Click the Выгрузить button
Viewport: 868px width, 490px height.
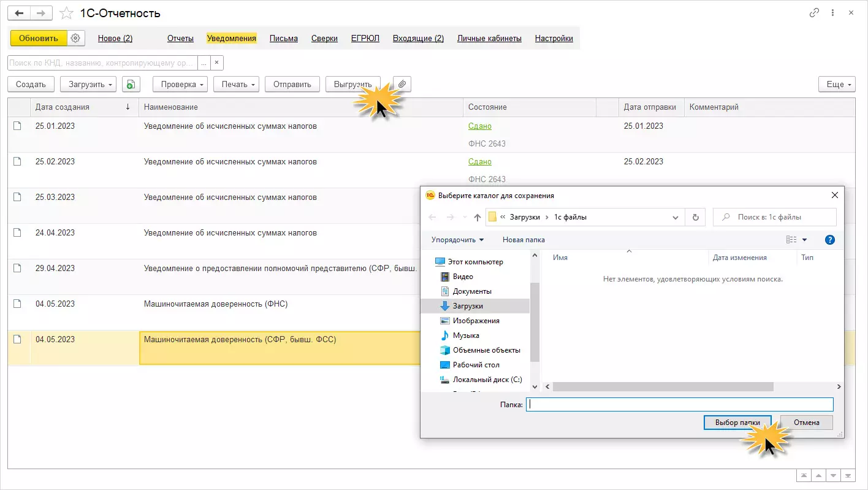tap(353, 85)
